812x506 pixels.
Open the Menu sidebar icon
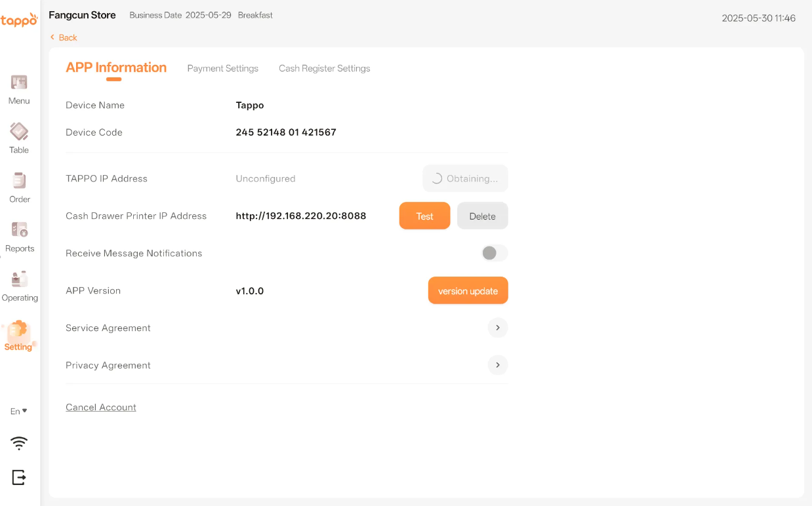click(19, 83)
